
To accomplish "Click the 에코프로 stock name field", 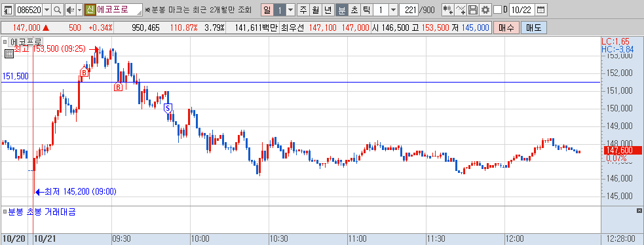I will (x=119, y=9).
